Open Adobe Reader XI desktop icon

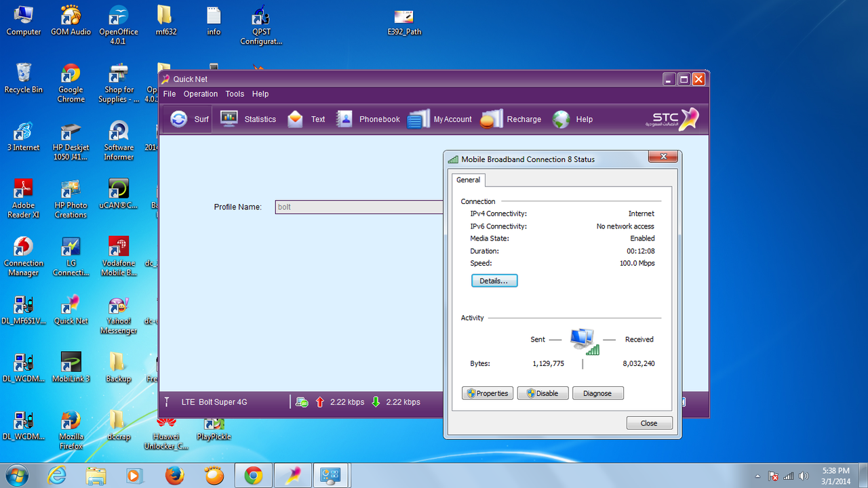click(24, 199)
